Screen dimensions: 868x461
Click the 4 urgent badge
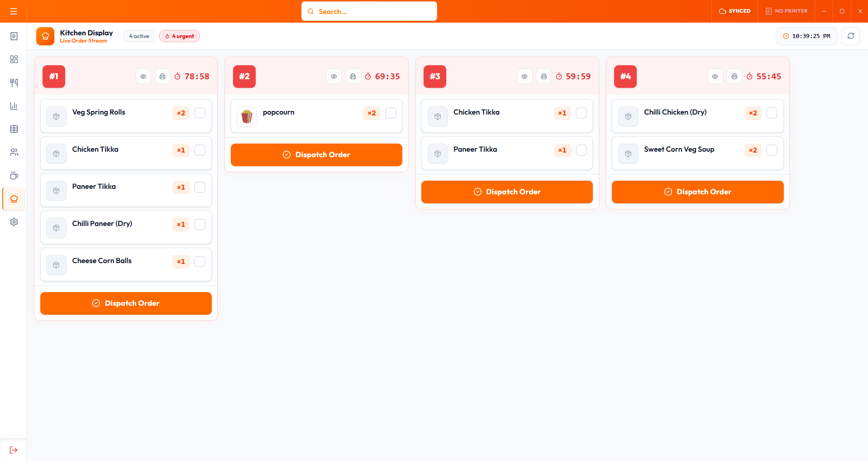[x=179, y=36]
